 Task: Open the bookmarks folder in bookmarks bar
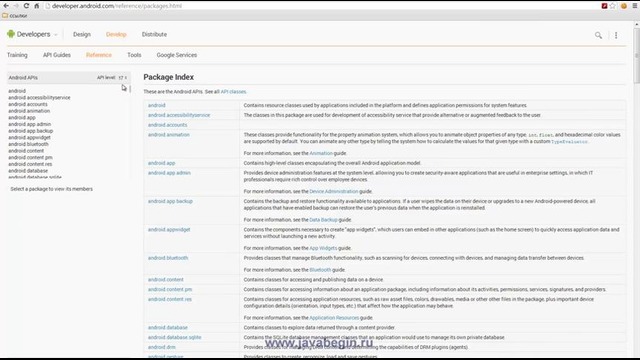click(15, 16)
